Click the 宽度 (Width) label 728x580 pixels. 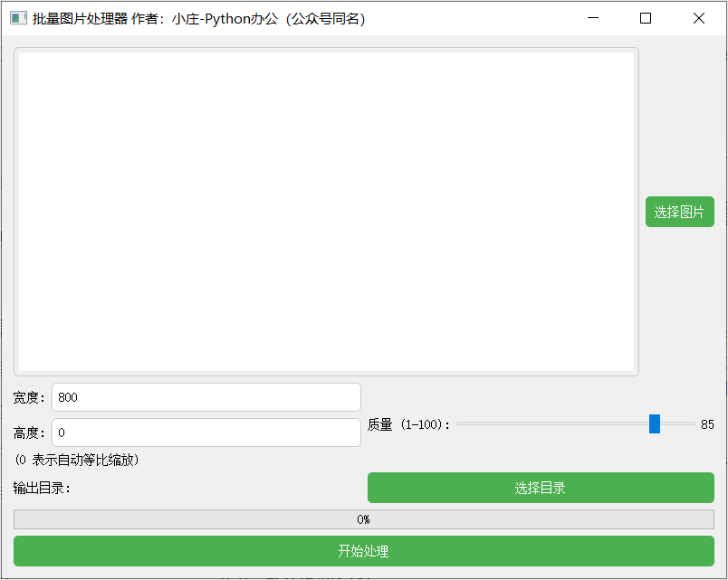[x=27, y=396]
